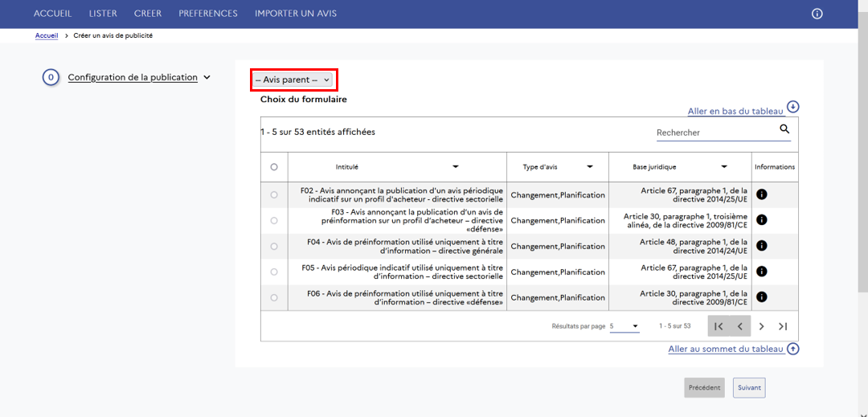Screen dimensions: 868x417
Task: Select the F03 form radio button
Action: (x=274, y=220)
